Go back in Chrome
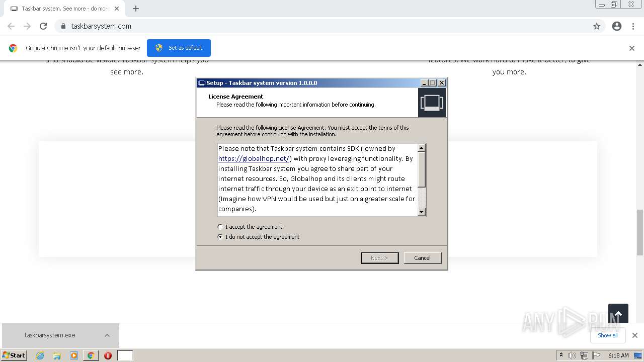644x362 pixels. (11, 26)
